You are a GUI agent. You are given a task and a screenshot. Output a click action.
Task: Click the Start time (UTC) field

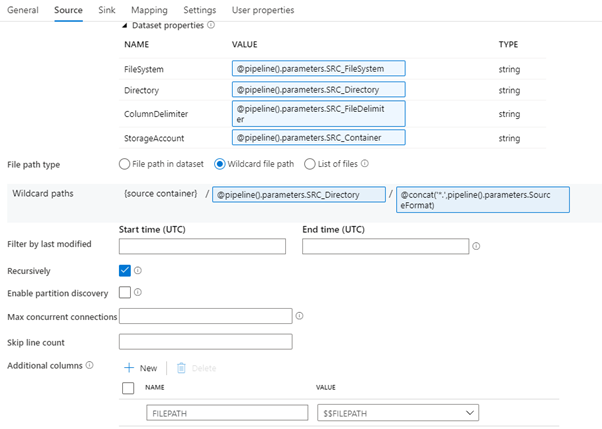tap(202, 246)
